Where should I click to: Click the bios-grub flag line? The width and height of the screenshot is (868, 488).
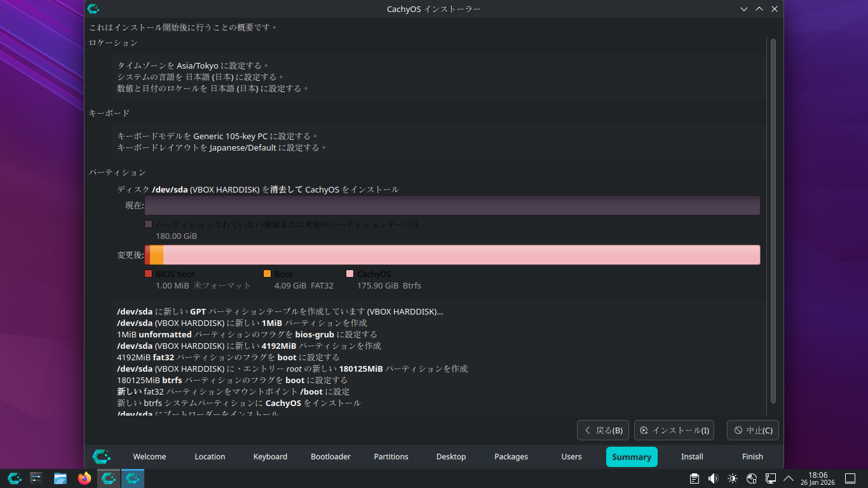247,334
